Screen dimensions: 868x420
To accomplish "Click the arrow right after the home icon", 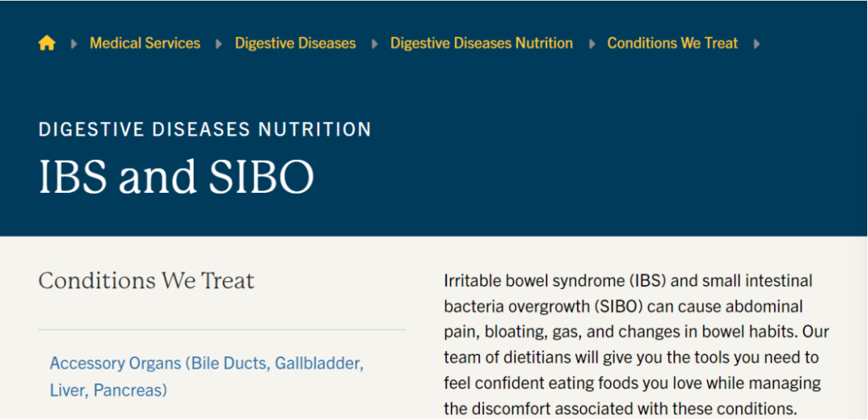I will [74, 44].
